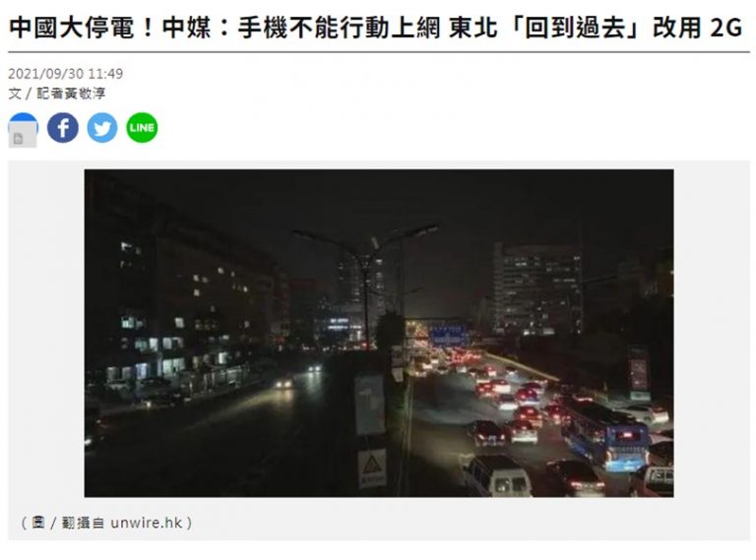Click the warning triangle sign in the photo
The height and width of the screenshot is (560, 756).
pyautogui.click(x=371, y=467)
